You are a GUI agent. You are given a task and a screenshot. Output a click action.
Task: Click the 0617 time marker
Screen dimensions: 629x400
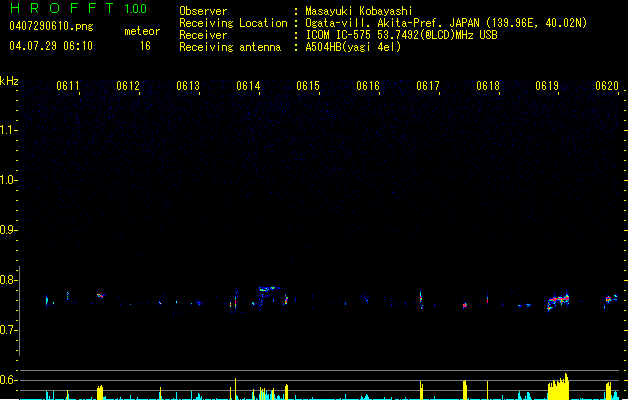tap(428, 86)
